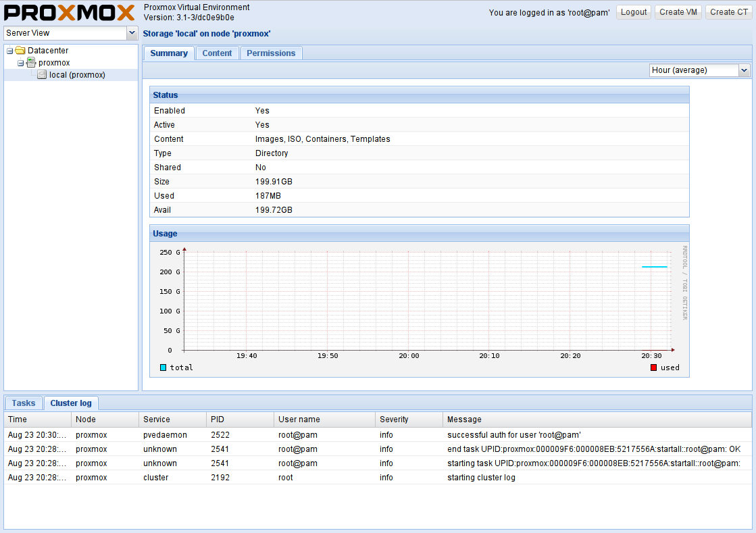Select the 'successful auth for user' log row
The width and height of the screenshot is (756, 533).
[378, 434]
